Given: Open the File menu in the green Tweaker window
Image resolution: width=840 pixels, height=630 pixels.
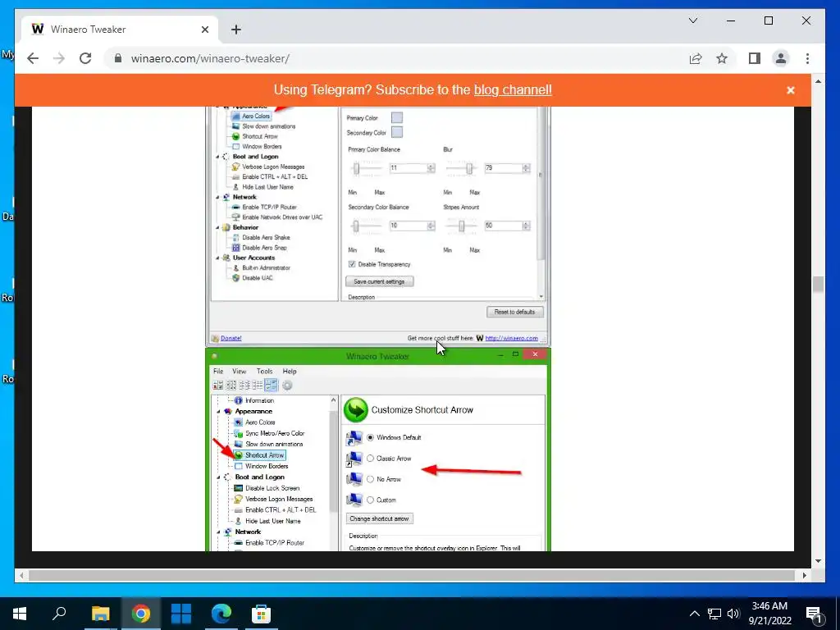Looking at the screenshot, I should 218,371.
